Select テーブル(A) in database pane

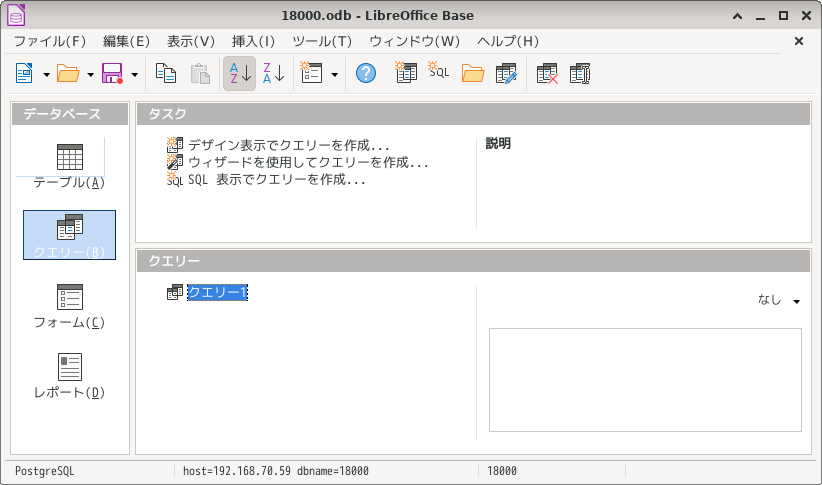pos(69,165)
